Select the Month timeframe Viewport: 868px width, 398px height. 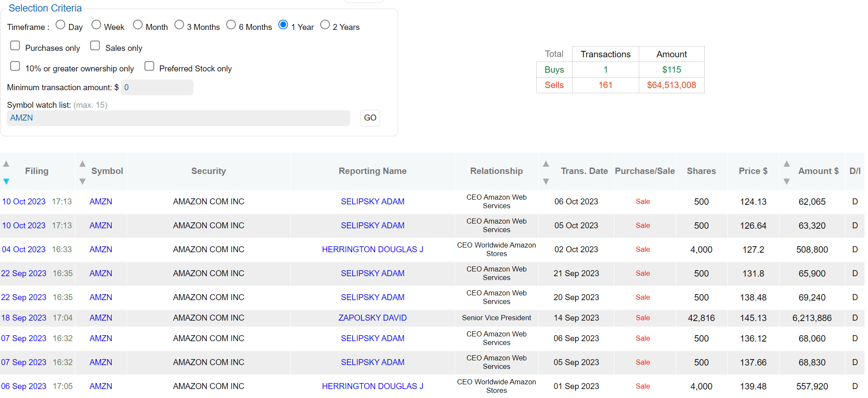tap(138, 25)
